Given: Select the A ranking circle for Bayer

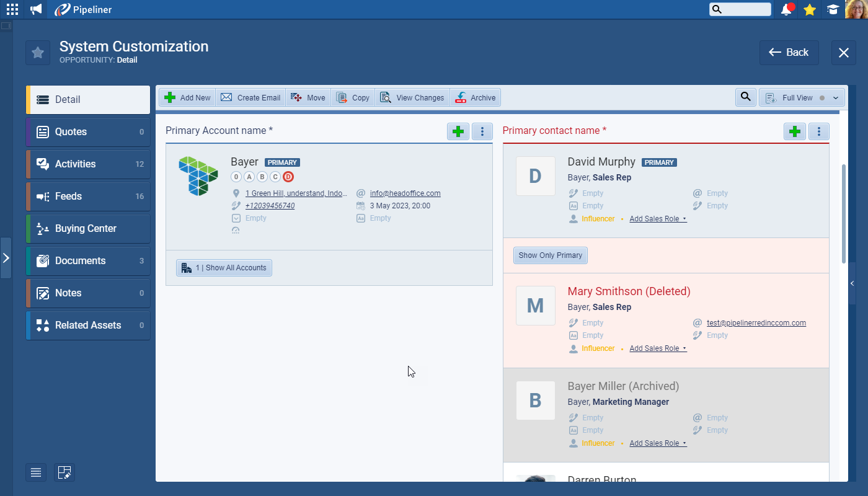Looking at the screenshot, I should pos(249,177).
